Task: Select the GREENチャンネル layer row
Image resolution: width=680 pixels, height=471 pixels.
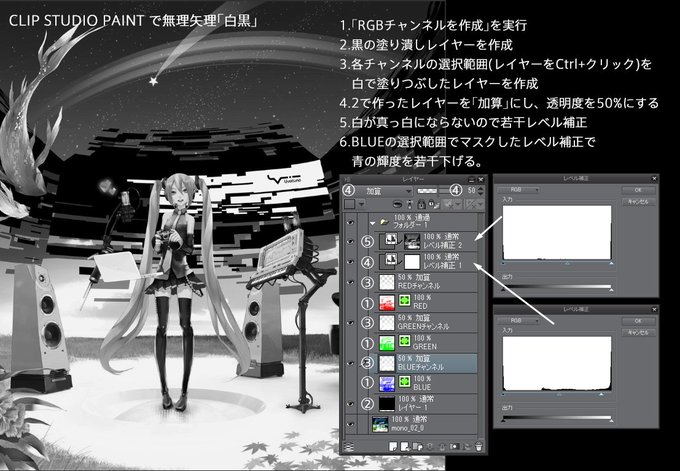Action: pos(425,323)
